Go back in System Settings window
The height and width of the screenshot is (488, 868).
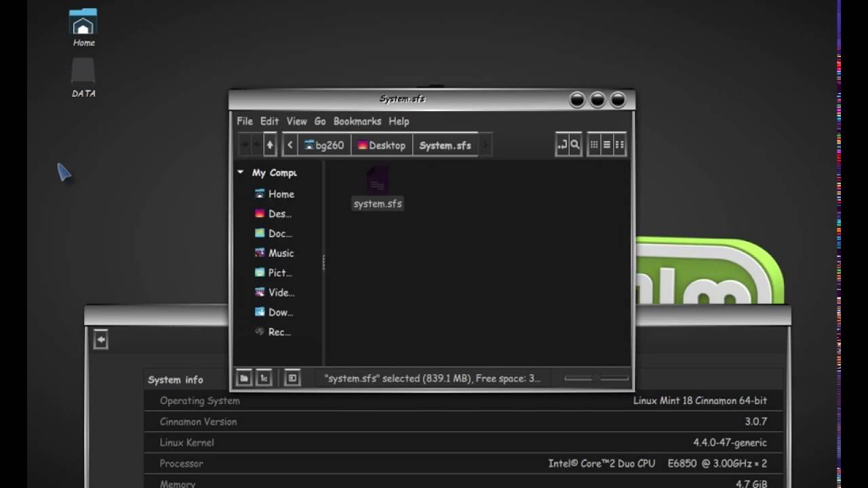pyautogui.click(x=101, y=340)
